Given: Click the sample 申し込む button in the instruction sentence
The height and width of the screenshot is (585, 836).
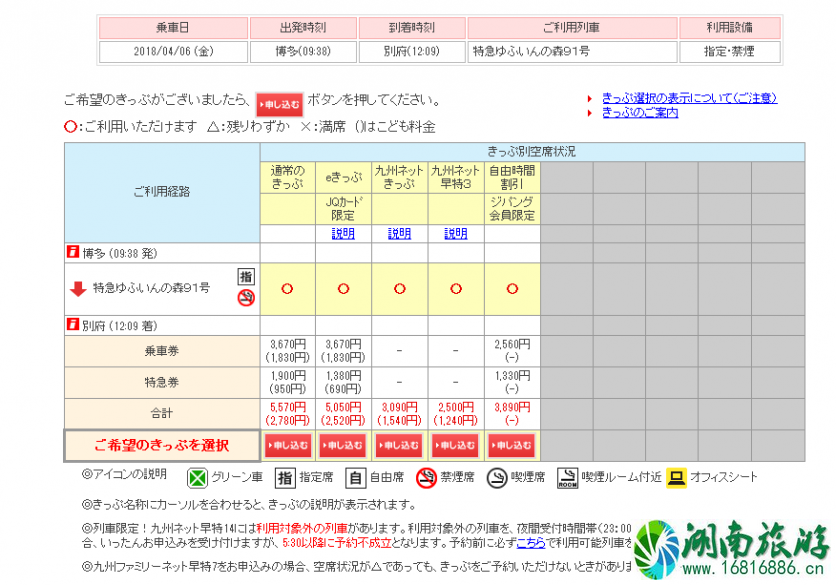Looking at the screenshot, I should (279, 105).
